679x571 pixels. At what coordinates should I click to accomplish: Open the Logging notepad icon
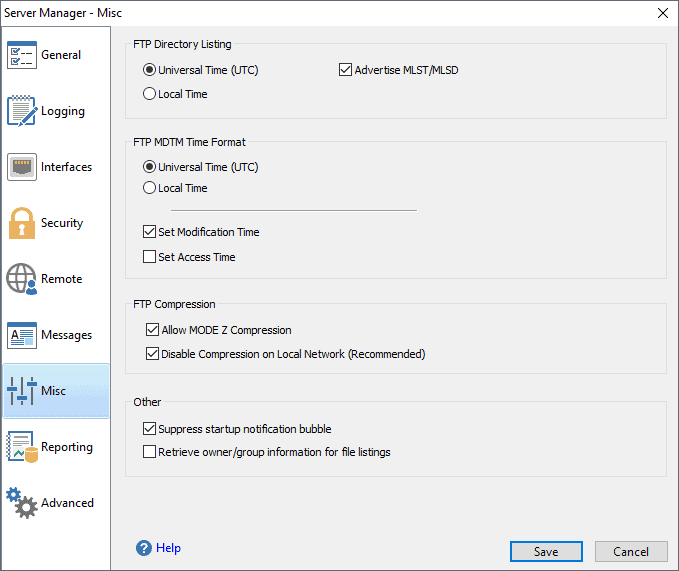click(22, 111)
